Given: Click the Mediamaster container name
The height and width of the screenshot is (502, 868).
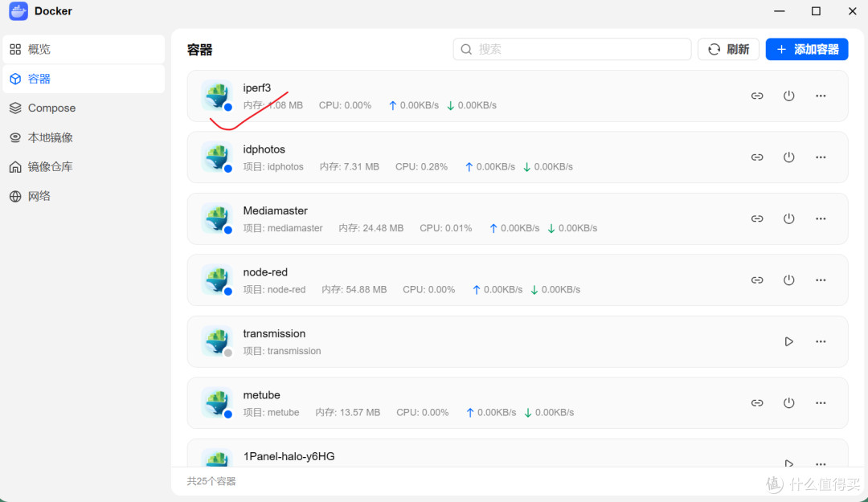Looking at the screenshot, I should click(275, 211).
